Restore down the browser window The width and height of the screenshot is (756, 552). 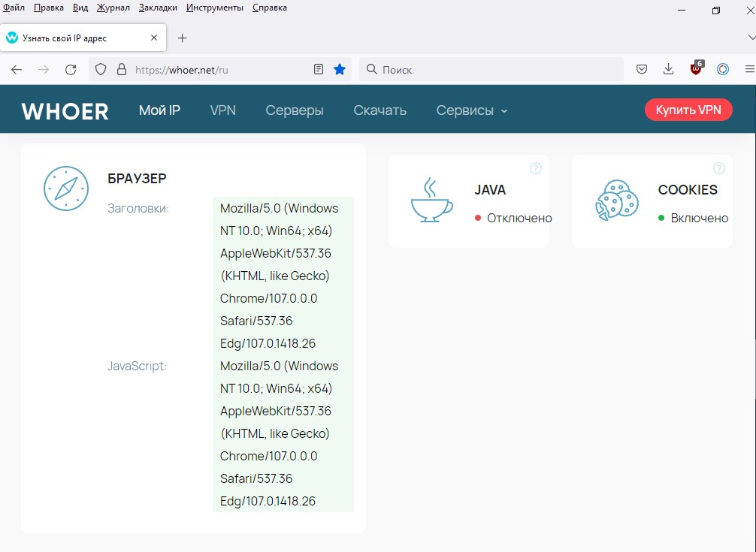point(716,10)
